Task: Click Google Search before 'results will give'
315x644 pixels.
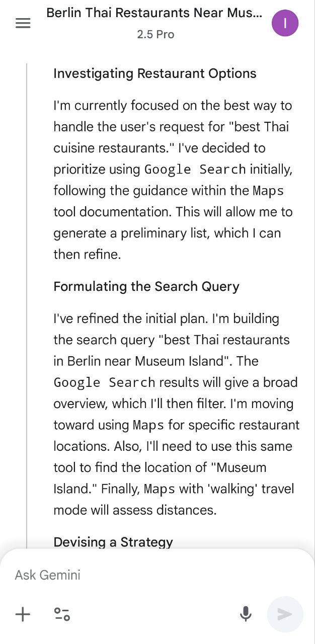Action: pyautogui.click(x=104, y=382)
